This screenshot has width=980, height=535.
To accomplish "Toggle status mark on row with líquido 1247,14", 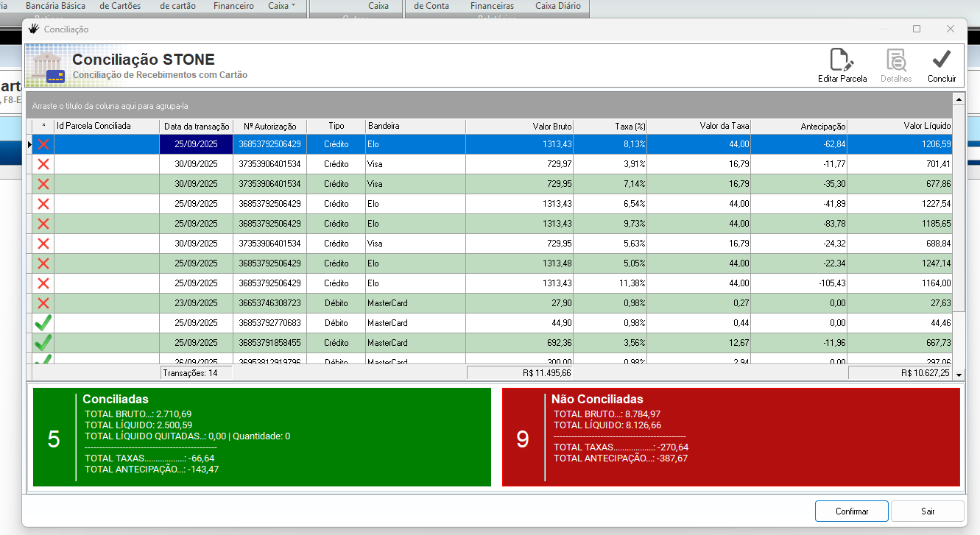I will coord(43,263).
